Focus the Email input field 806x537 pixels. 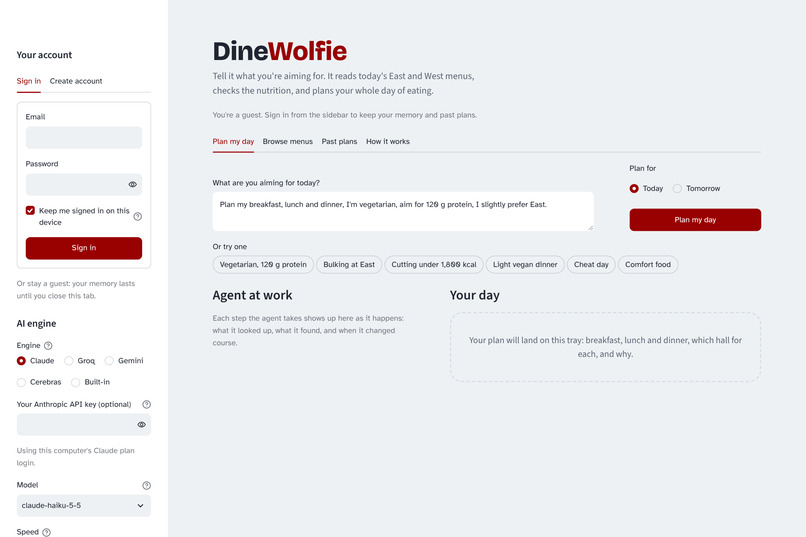[84, 138]
